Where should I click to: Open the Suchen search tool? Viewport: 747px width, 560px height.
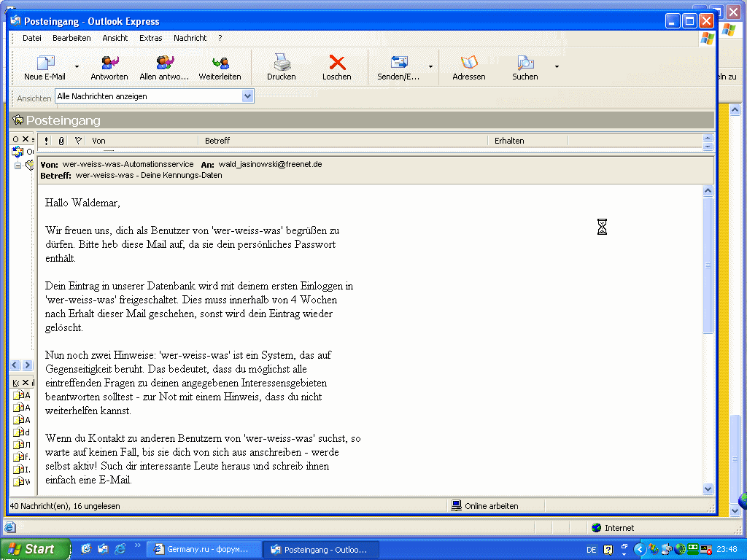click(x=525, y=68)
